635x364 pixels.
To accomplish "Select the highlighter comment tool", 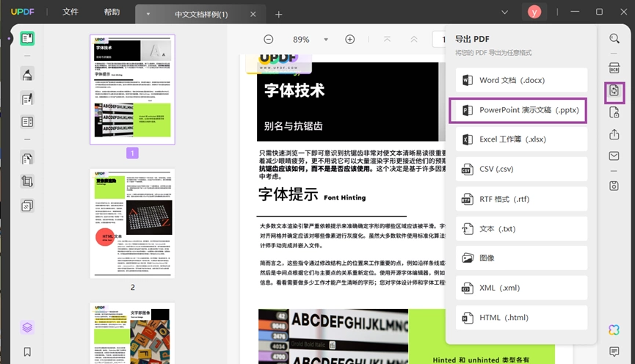I will click(27, 75).
